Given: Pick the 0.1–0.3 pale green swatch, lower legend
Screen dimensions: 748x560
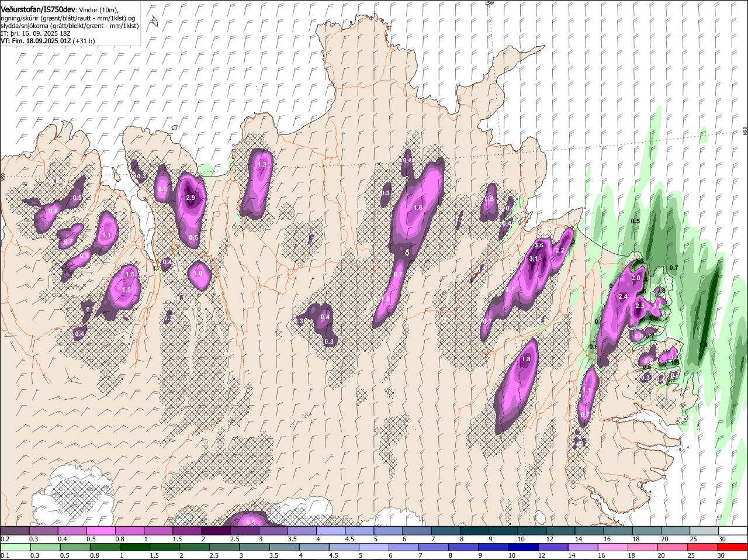Looking at the screenshot, I should click(x=15, y=547).
